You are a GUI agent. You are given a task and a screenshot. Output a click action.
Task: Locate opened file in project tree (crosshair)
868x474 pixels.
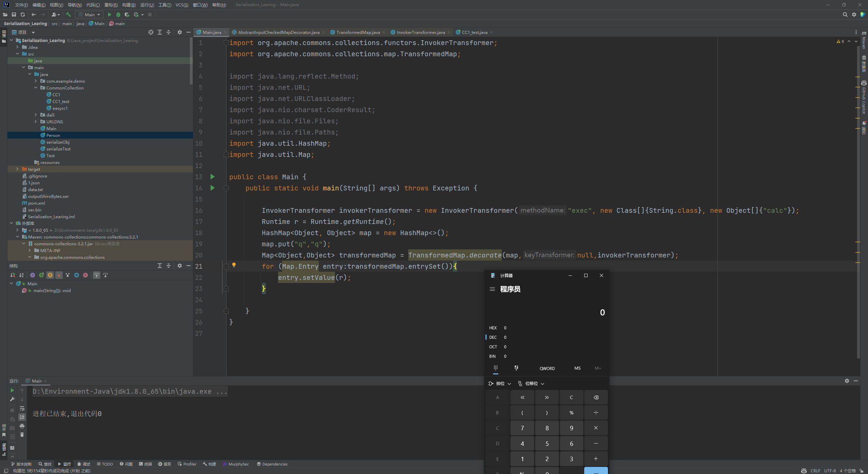151,32
